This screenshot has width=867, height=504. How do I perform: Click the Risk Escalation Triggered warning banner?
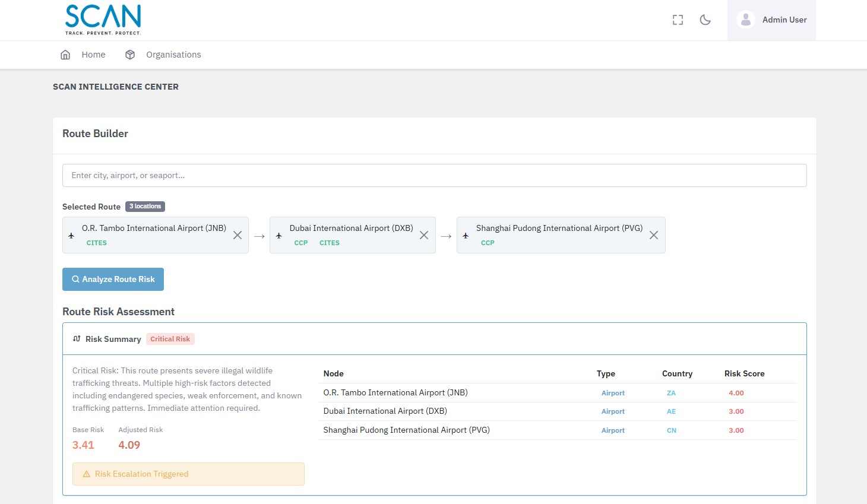(x=188, y=474)
